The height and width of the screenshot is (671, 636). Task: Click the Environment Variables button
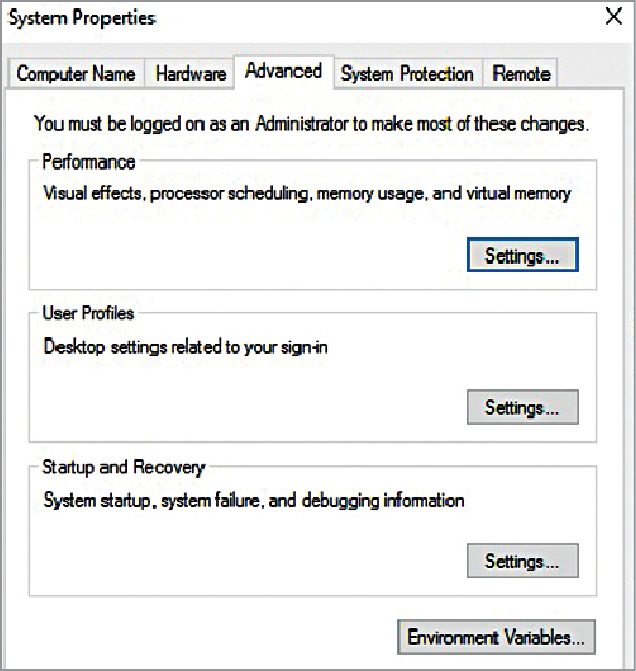click(496, 637)
